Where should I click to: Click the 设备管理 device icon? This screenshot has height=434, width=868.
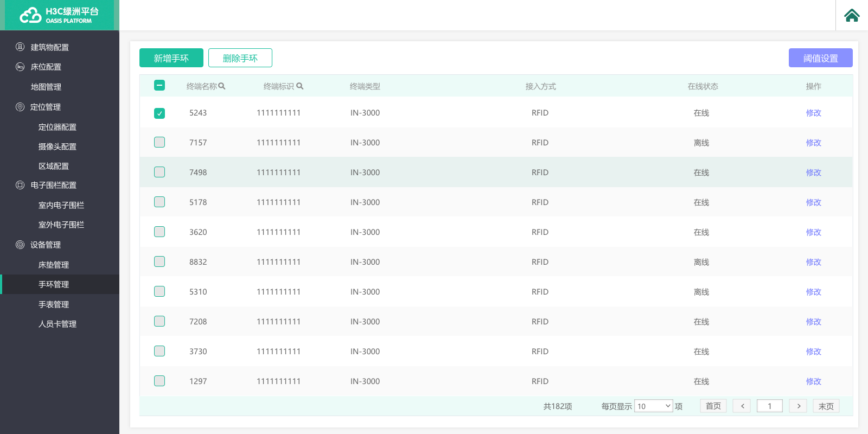[x=20, y=245]
